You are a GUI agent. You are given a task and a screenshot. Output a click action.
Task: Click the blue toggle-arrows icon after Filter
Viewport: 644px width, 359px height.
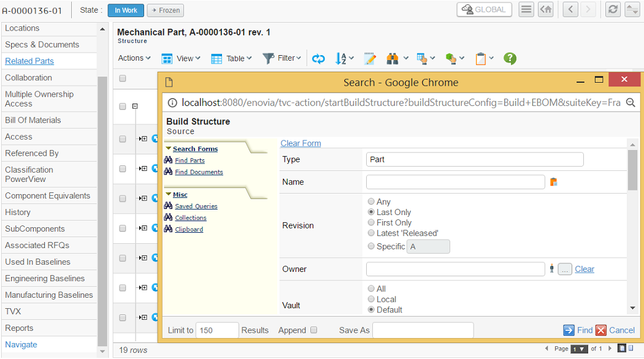pyautogui.click(x=318, y=58)
